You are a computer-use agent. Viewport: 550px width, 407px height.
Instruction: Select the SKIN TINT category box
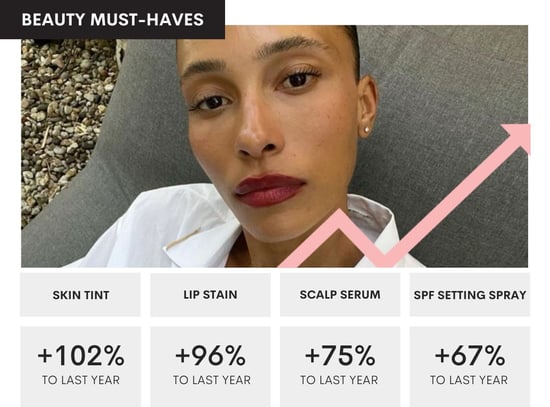click(x=80, y=295)
